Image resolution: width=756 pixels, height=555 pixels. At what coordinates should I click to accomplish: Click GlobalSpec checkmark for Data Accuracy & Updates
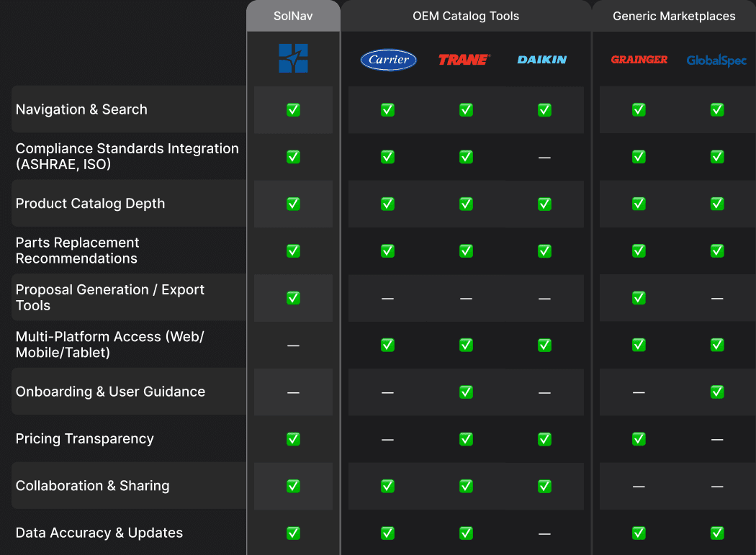pyautogui.click(x=717, y=533)
